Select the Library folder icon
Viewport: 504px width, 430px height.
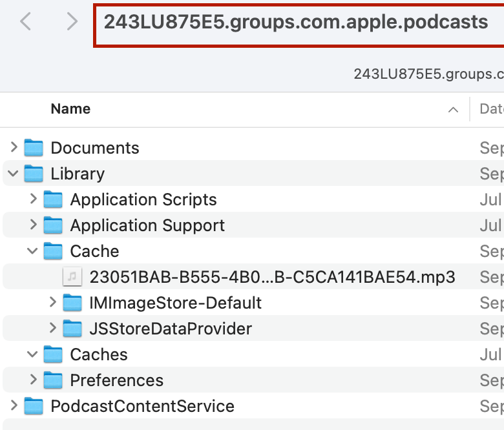pyautogui.click(x=34, y=174)
